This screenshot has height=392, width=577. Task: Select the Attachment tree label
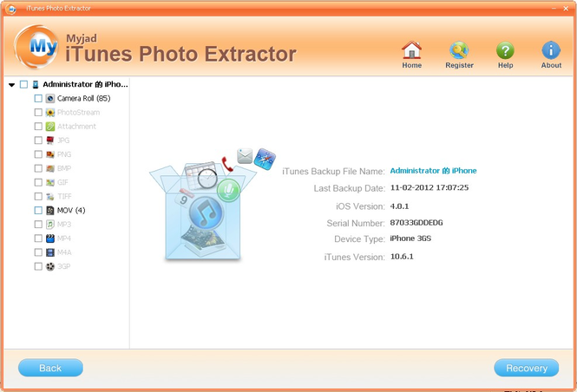(x=76, y=127)
